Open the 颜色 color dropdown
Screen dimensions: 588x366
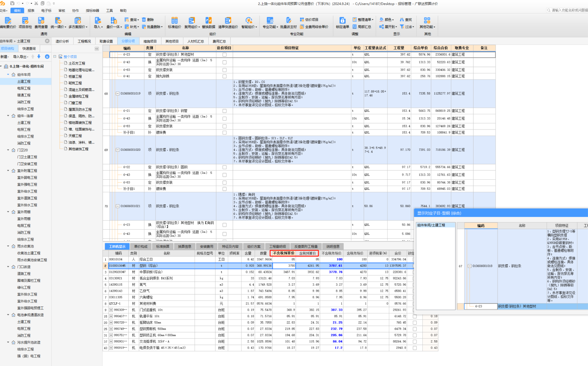[387, 20]
